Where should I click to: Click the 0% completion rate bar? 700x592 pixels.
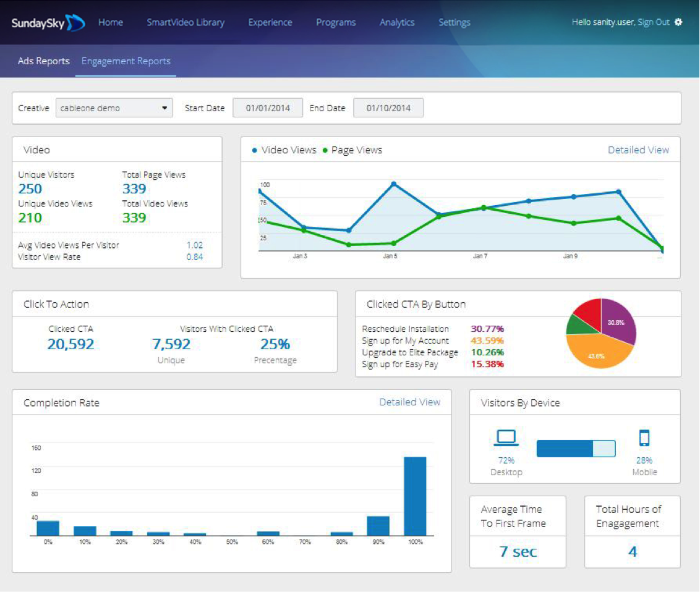click(x=48, y=528)
